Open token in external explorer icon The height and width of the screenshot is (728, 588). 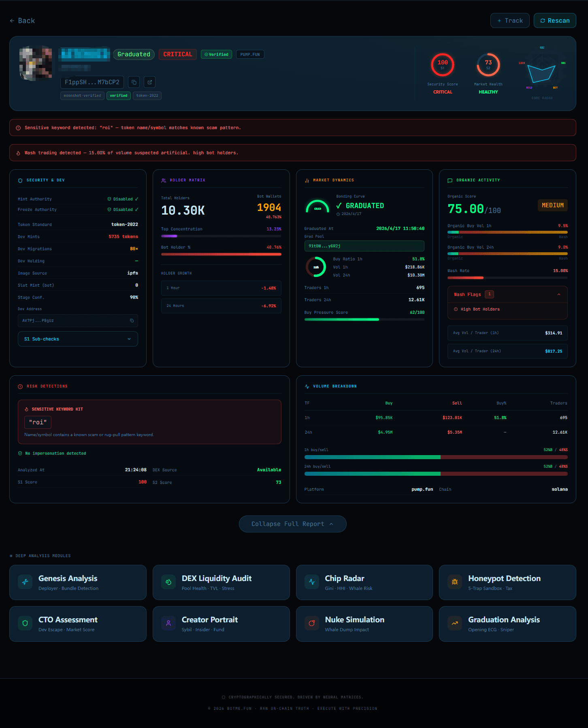(149, 82)
